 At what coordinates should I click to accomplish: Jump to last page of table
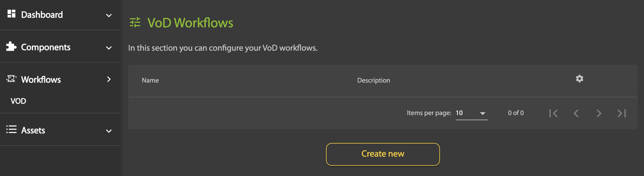tap(622, 113)
